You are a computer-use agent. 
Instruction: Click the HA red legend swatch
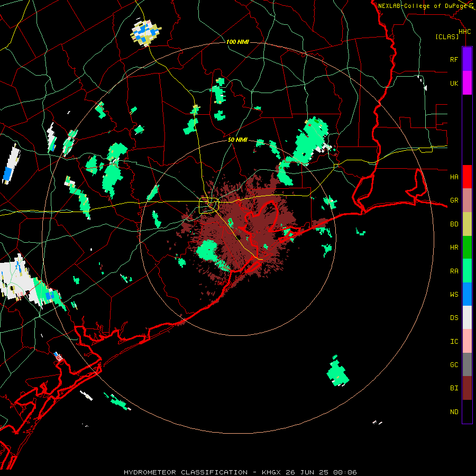coord(467,177)
